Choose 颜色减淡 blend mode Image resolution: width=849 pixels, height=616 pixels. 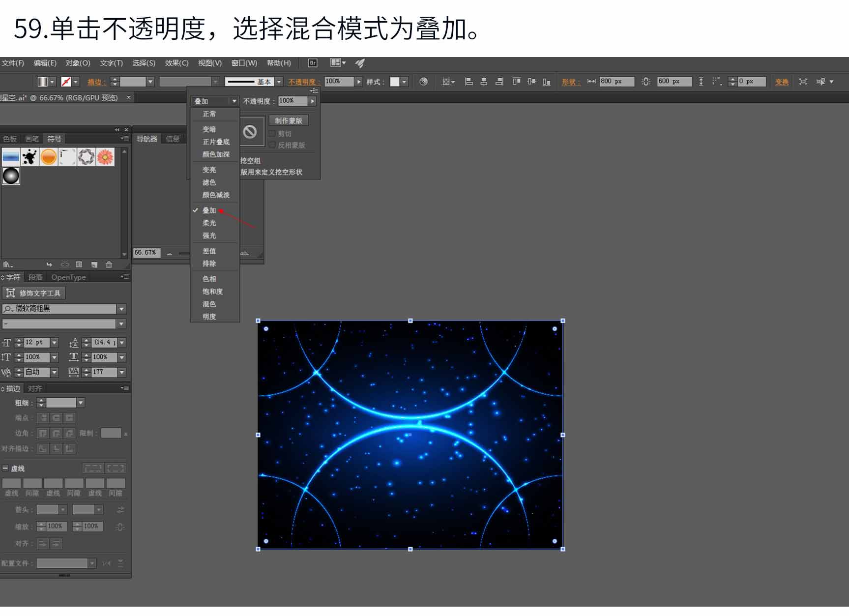pyautogui.click(x=215, y=195)
